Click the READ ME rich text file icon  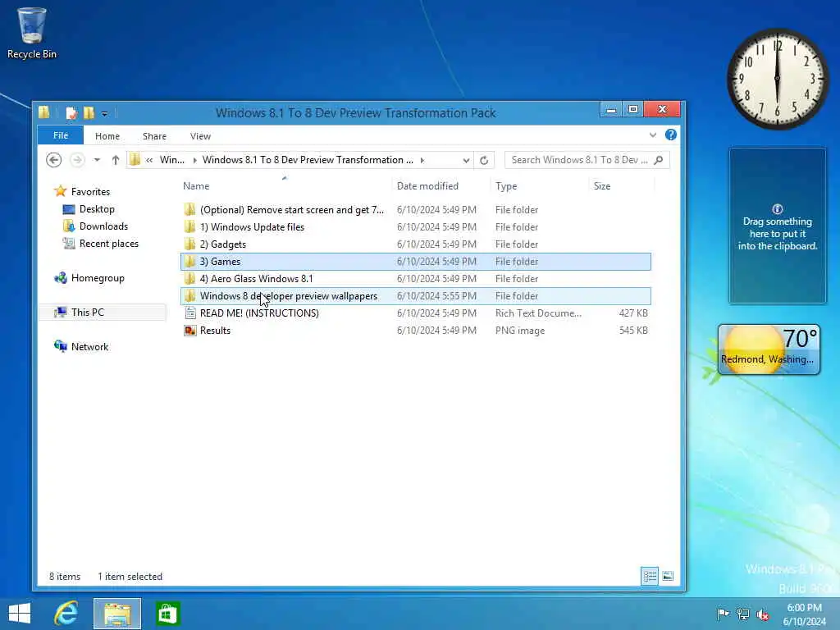click(x=189, y=313)
